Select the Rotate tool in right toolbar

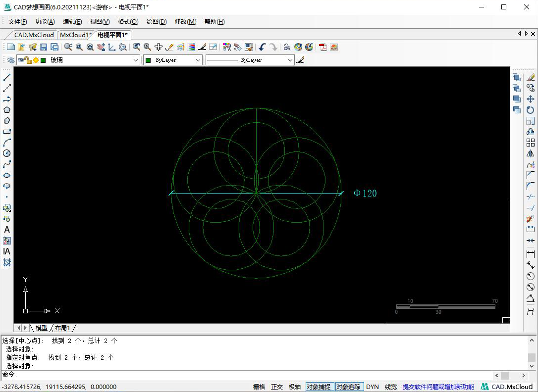[531, 110]
